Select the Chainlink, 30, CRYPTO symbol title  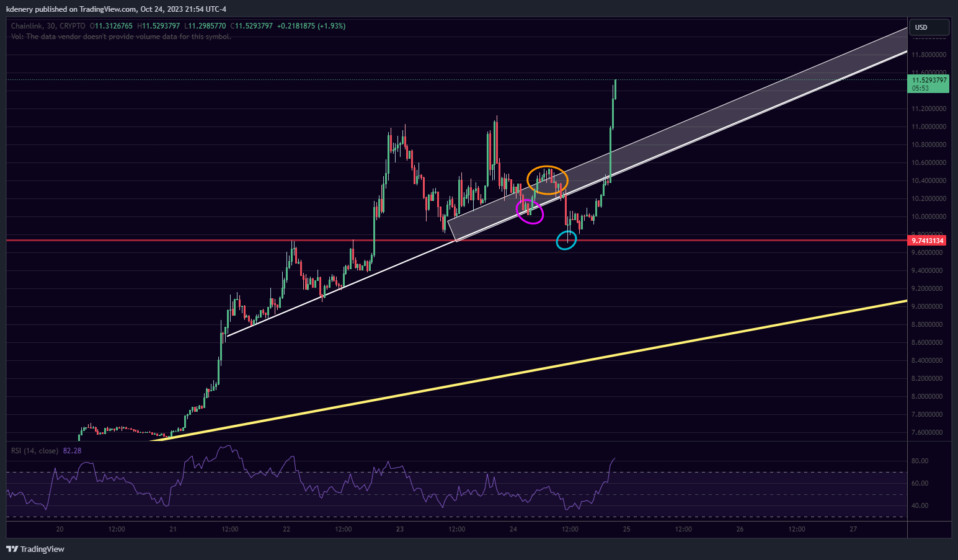click(x=48, y=26)
